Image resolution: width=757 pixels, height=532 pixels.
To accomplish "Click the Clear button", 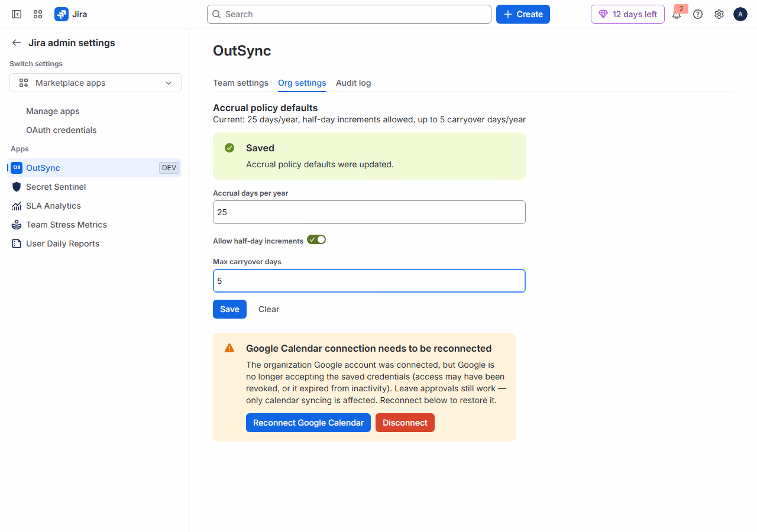I will (x=268, y=309).
